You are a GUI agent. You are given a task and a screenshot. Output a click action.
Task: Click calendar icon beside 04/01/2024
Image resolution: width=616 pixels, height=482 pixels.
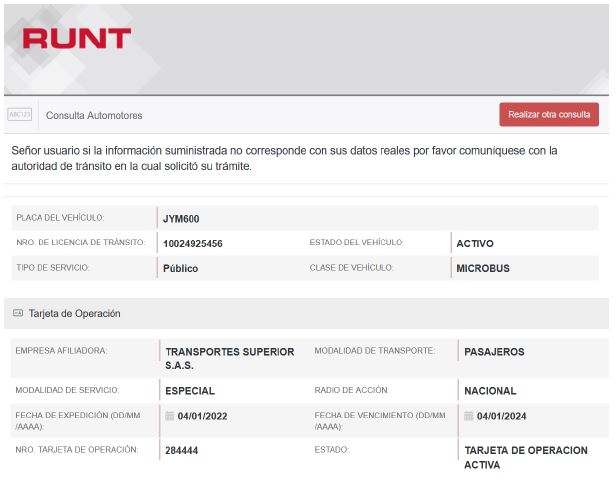click(x=469, y=416)
